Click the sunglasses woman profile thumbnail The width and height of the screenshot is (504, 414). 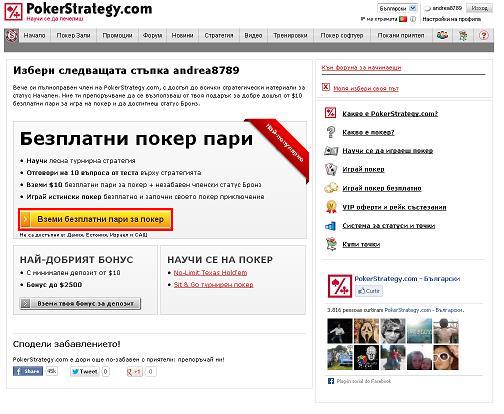tap(446, 357)
